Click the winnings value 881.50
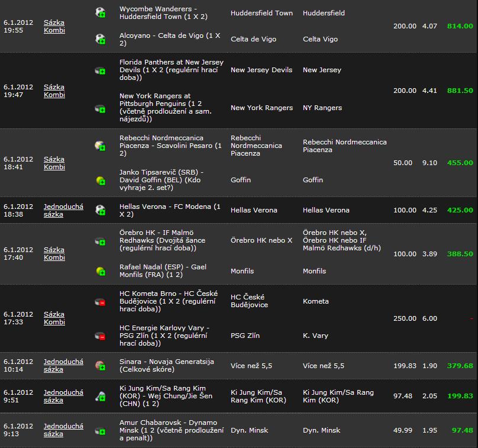 (460, 91)
